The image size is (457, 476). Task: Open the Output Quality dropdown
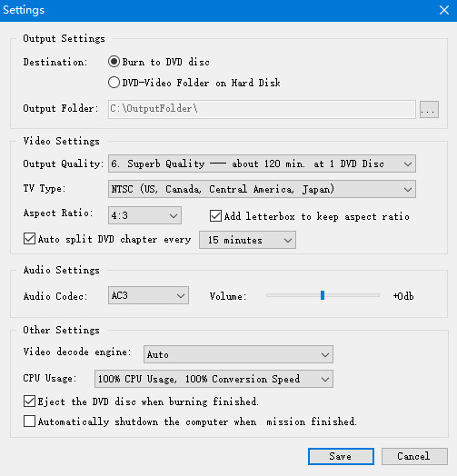point(262,164)
